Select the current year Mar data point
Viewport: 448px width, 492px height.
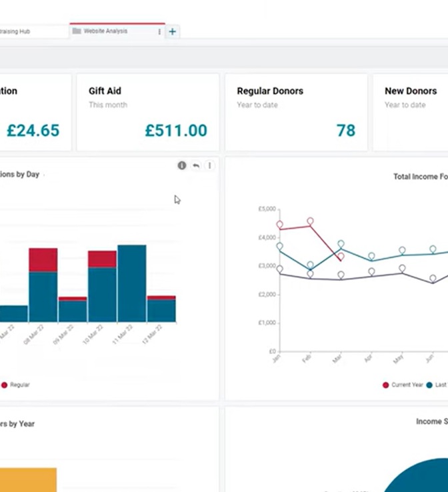pyautogui.click(x=341, y=257)
